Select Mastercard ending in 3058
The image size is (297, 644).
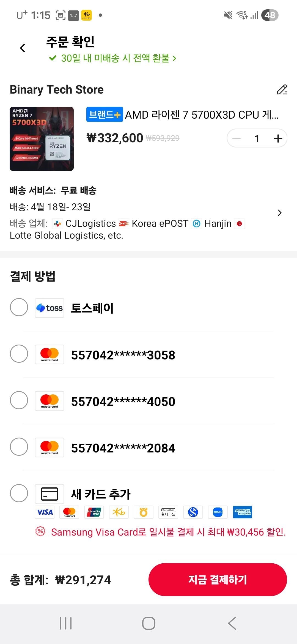[19, 354]
